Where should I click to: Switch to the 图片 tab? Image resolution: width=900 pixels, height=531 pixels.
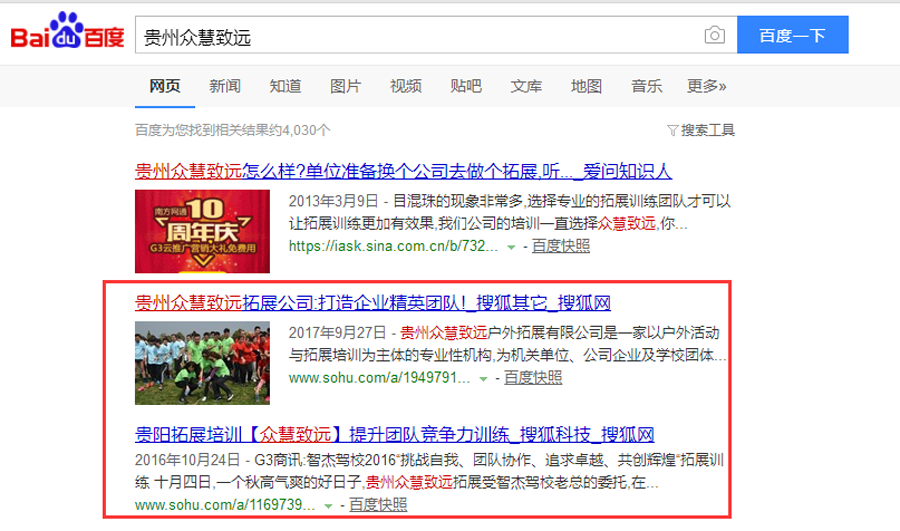pyautogui.click(x=346, y=86)
